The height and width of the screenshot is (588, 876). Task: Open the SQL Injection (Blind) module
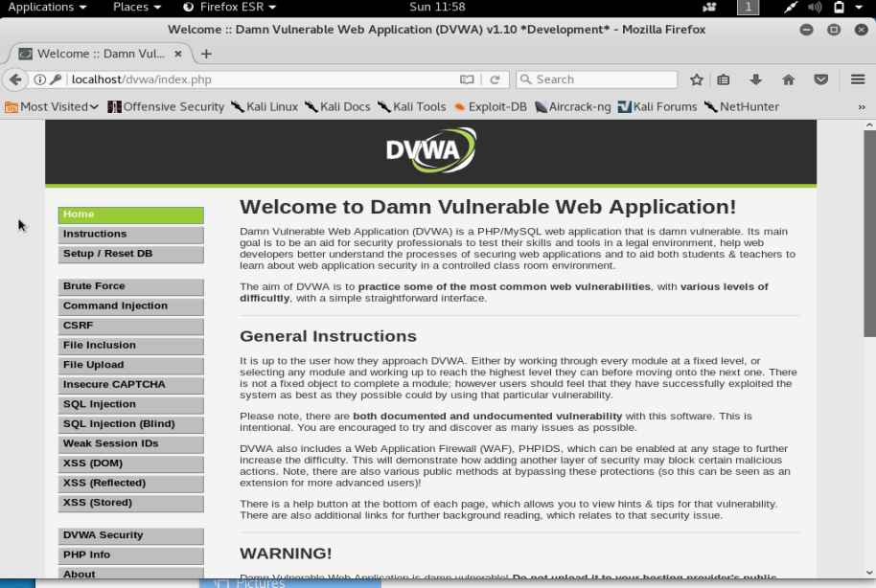130,424
